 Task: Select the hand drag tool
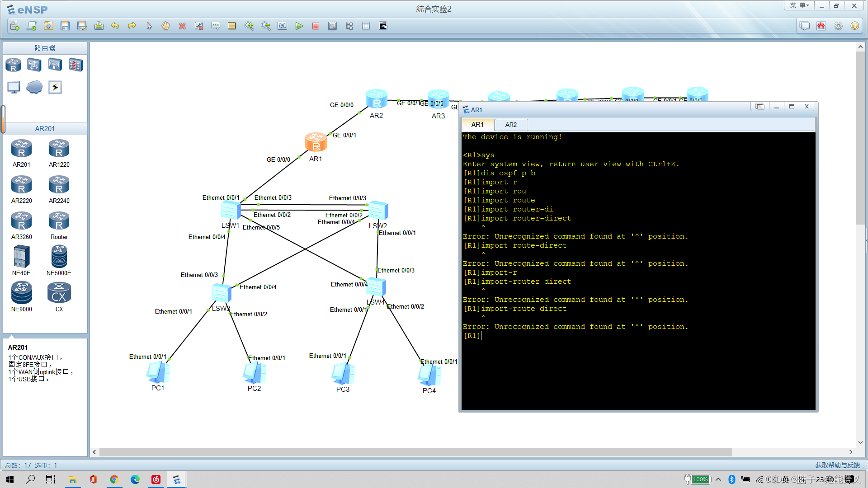tap(165, 26)
